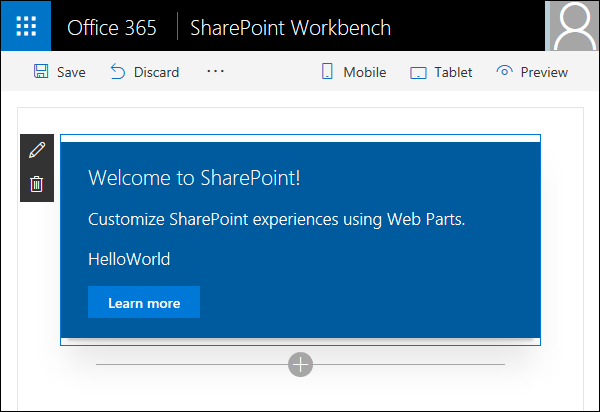Open Preview mode label
600x412 pixels.
[544, 72]
